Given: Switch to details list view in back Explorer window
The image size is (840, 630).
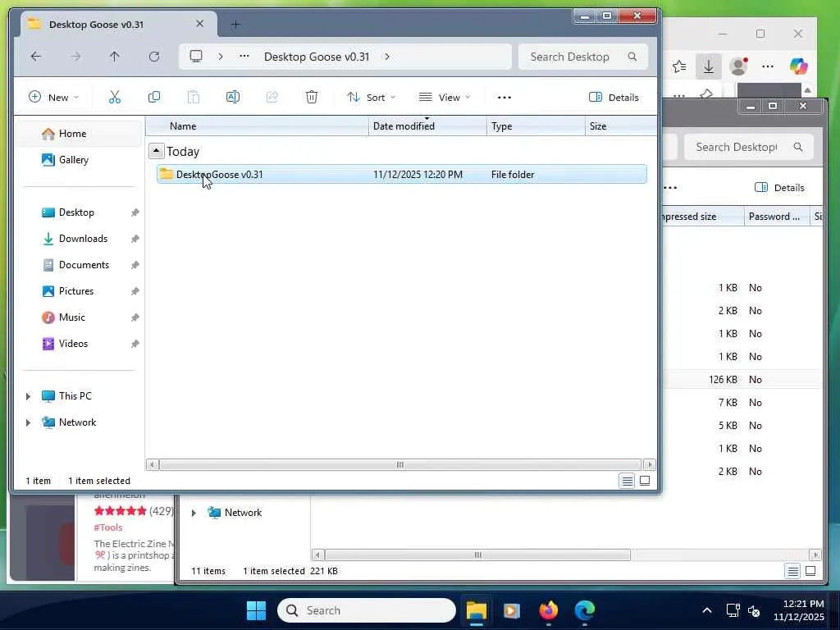Looking at the screenshot, I should (x=792, y=571).
